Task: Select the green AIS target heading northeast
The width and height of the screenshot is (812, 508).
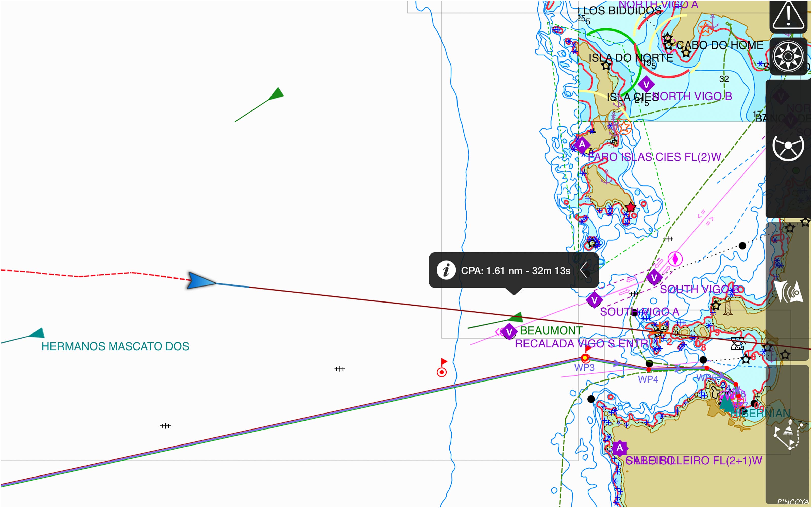Action: click(x=276, y=94)
